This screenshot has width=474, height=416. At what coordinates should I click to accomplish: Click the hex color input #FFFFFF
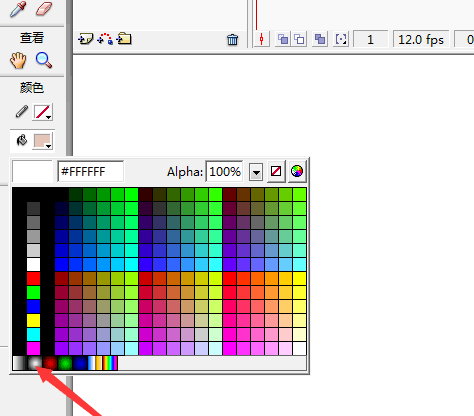(91, 172)
